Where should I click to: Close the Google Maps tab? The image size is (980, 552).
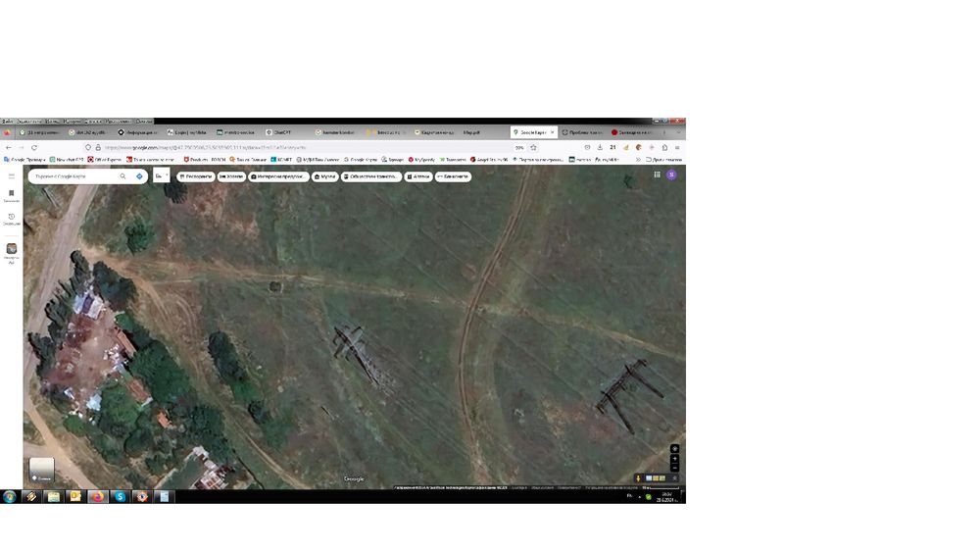click(x=552, y=132)
